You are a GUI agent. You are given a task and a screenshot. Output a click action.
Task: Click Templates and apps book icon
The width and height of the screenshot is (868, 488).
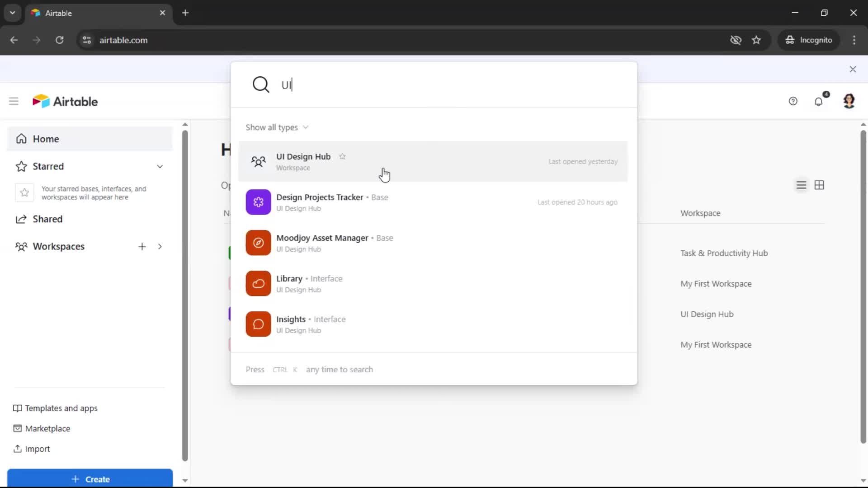pos(17,408)
